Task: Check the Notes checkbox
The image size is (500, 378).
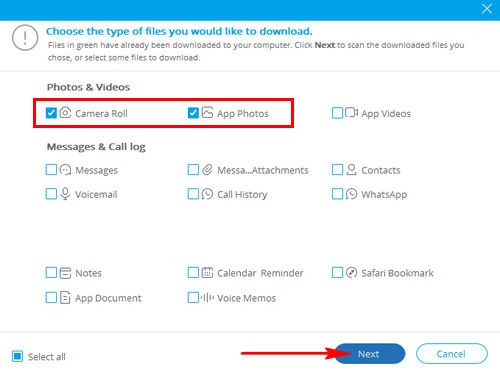Action: point(51,273)
